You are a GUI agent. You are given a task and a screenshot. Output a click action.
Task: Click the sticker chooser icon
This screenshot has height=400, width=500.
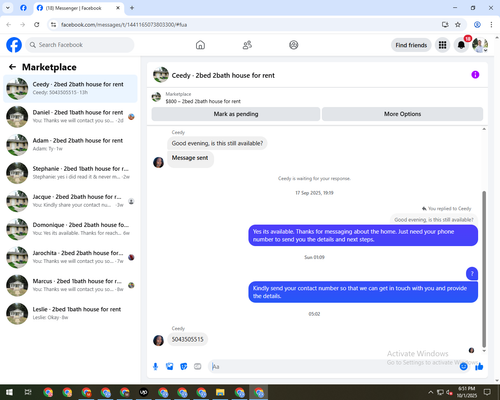[x=184, y=367]
